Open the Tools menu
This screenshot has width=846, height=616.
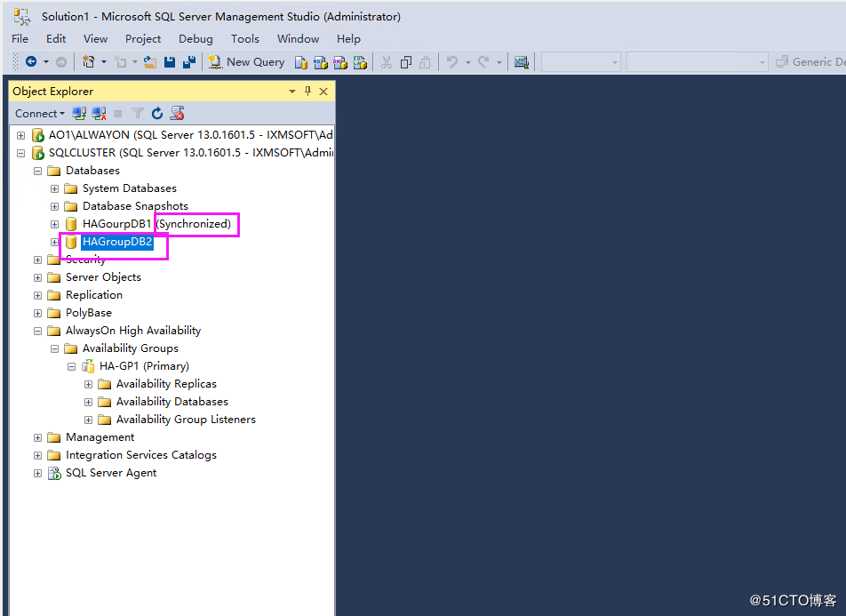[244, 38]
